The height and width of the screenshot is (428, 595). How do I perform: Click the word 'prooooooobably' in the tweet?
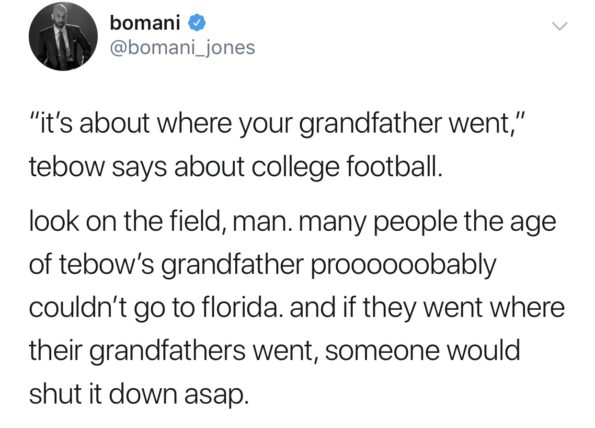coord(403,265)
